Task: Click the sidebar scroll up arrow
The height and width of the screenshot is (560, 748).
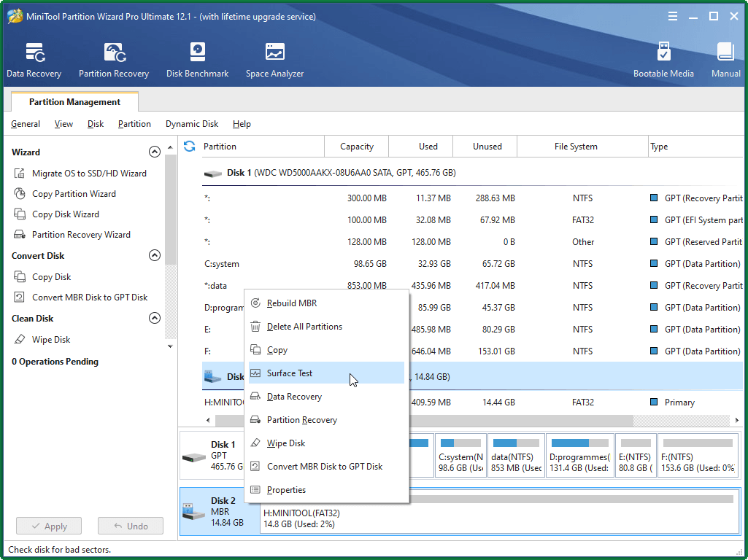Action: point(170,148)
